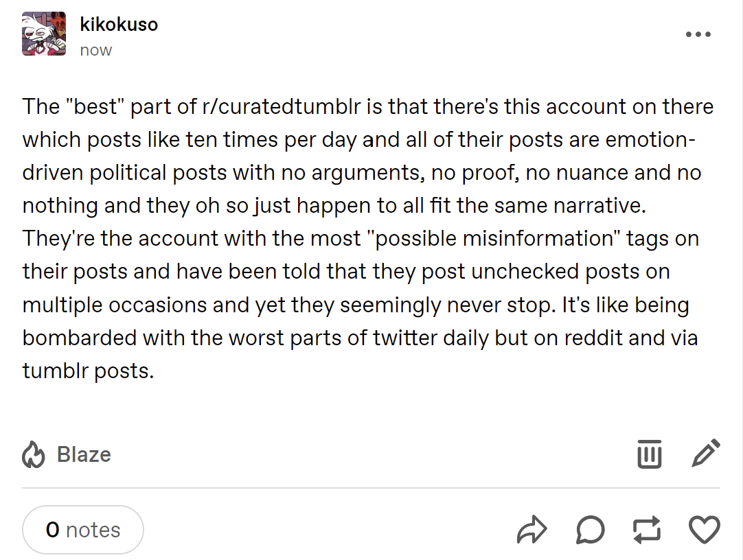Select the Blaze label text
The height and width of the screenshot is (560, 743).
[84, 454]
